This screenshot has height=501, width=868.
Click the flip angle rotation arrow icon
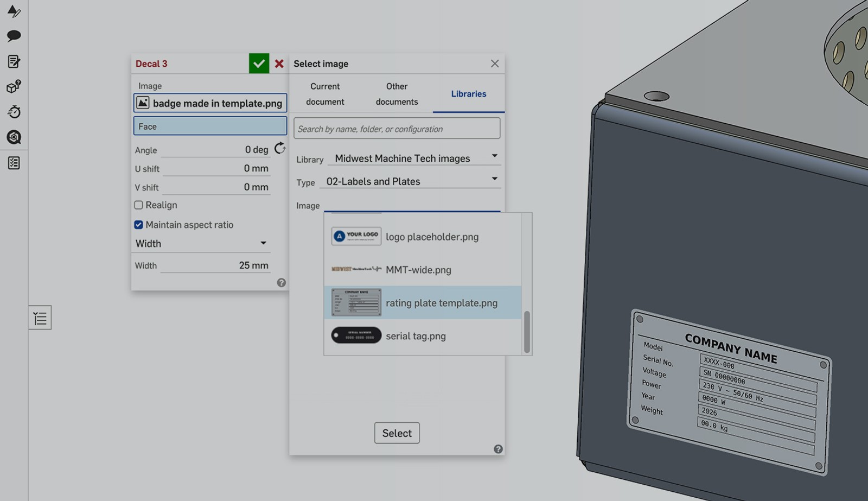(280, 148)
